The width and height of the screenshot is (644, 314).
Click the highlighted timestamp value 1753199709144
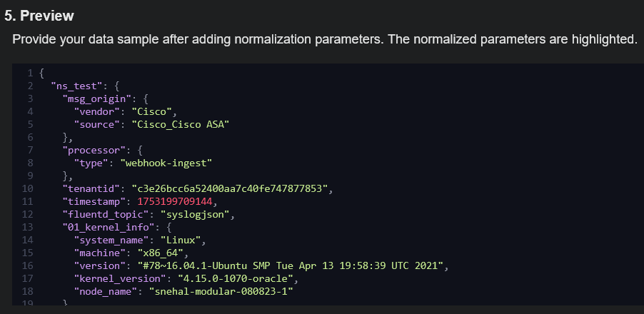(174, 201)
